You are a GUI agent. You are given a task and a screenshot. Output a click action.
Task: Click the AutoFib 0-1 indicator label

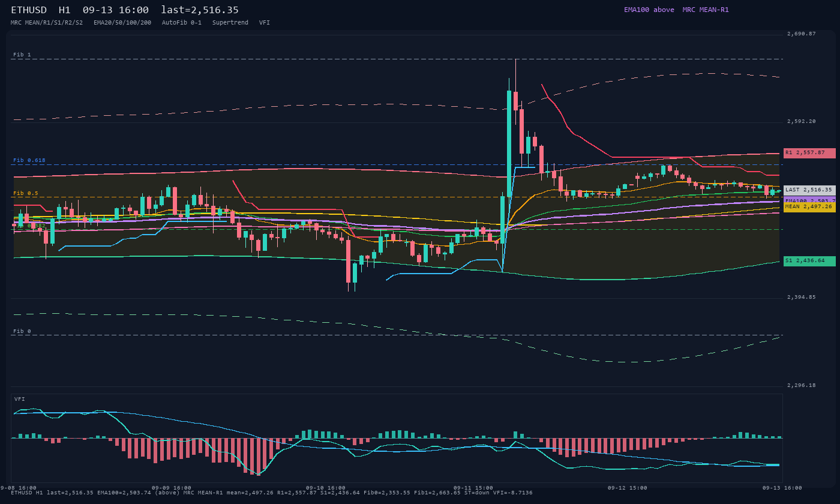(x=182, y=23)
